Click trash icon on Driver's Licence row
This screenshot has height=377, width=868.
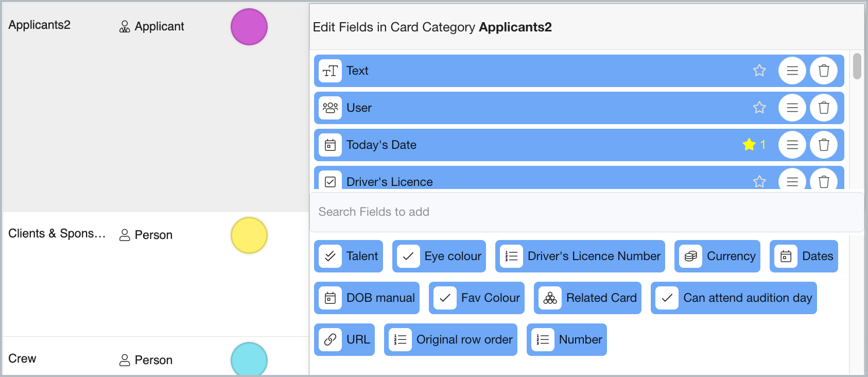tap(824, 181)
